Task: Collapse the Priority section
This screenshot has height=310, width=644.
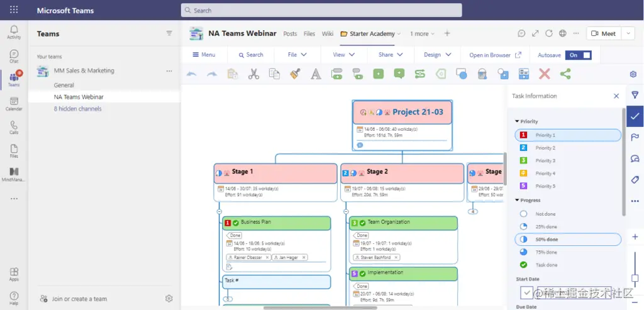Action: click(x=517, y=121)
